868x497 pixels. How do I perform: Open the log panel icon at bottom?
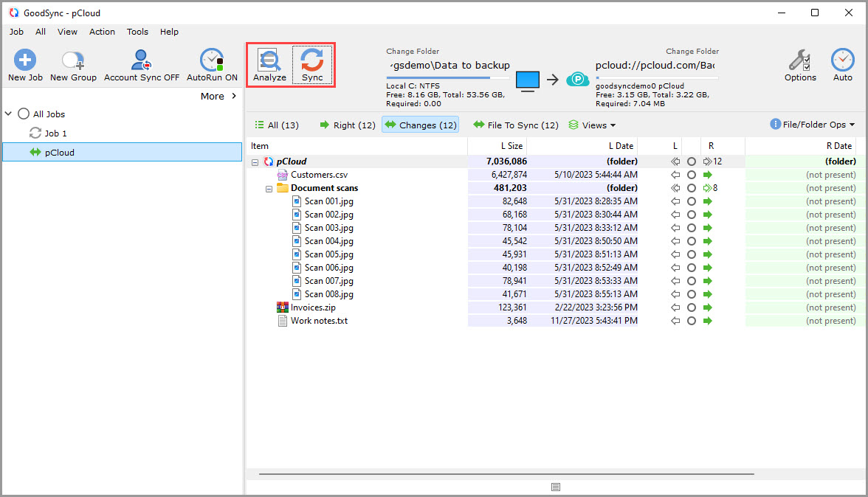pyautogui.click(x=556, y=487)
